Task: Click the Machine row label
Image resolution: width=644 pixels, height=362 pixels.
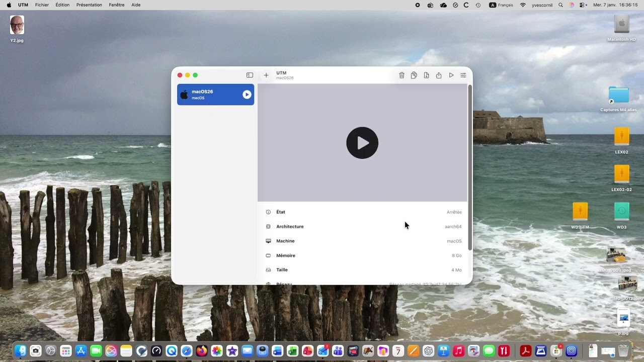Action: [285, 241]
